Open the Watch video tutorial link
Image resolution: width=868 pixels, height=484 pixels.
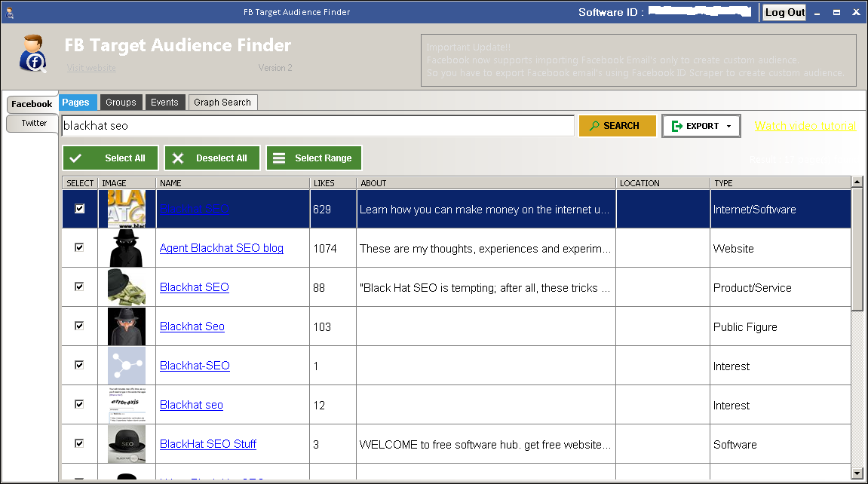[x=805, y=126]
